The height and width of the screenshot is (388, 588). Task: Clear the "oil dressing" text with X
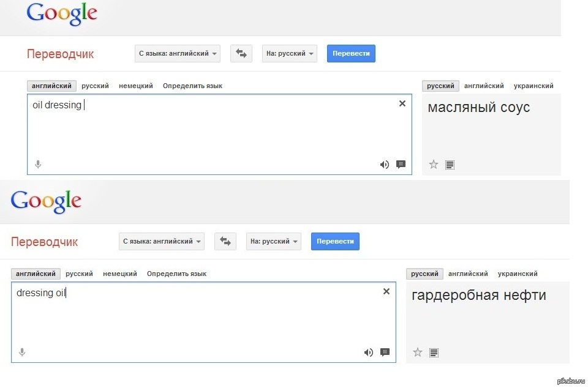pyautogui.click(x=402, y=103)
